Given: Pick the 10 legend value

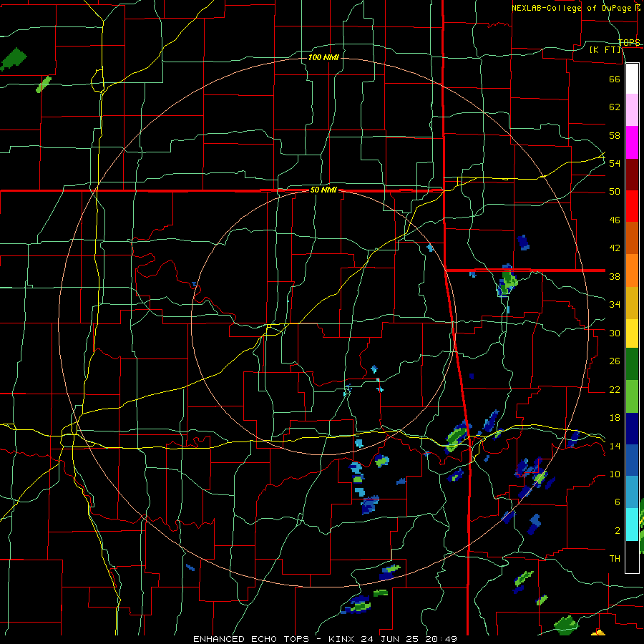Looking at the screenshot, I should point(615,474).
